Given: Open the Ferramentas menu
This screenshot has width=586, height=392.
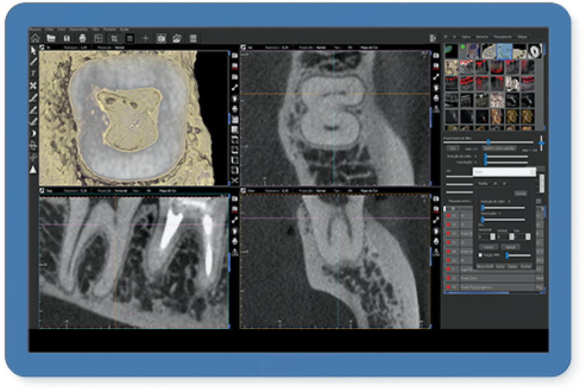Looking at the screenshot, I should [x=76, y=29].
